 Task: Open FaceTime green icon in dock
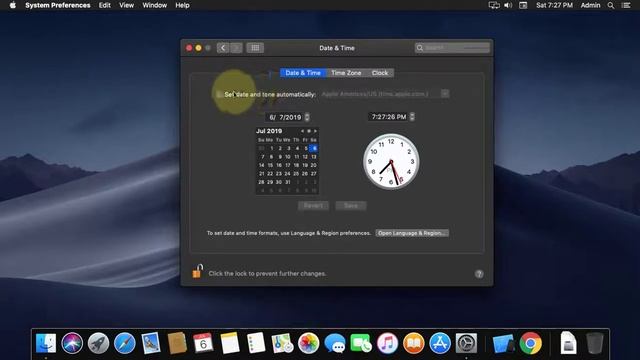(361, 343)
